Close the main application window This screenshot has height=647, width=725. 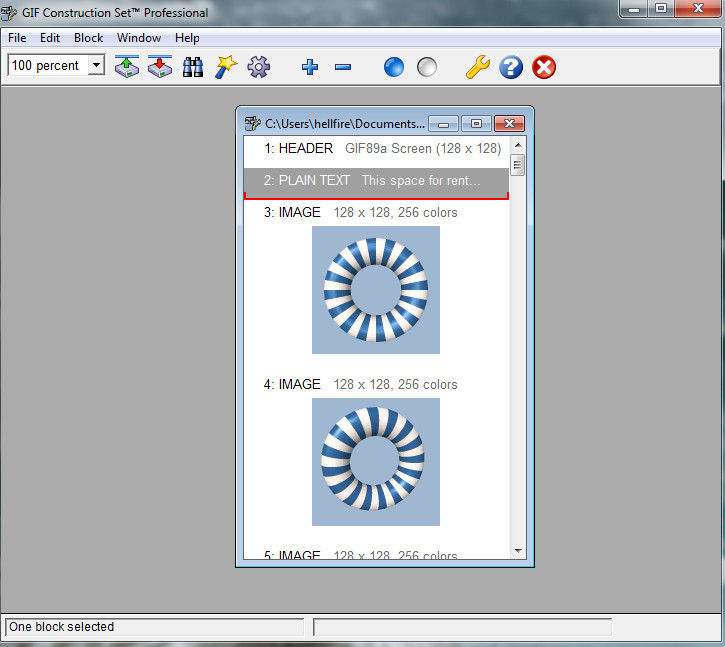[698, 9]
